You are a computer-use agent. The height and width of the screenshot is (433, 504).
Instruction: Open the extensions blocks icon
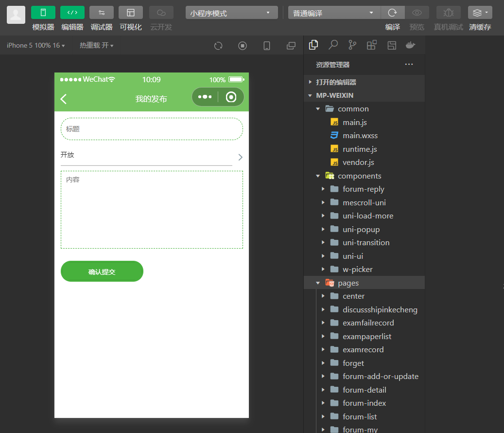[372, 45]
